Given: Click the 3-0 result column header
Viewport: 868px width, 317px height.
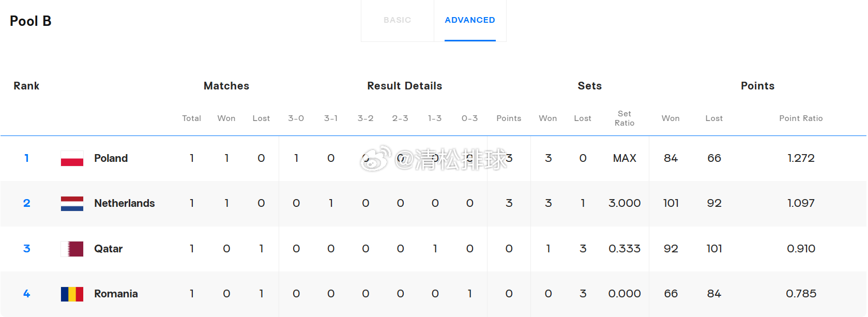Looking at the screenshot, I should [x=296, y=118].
